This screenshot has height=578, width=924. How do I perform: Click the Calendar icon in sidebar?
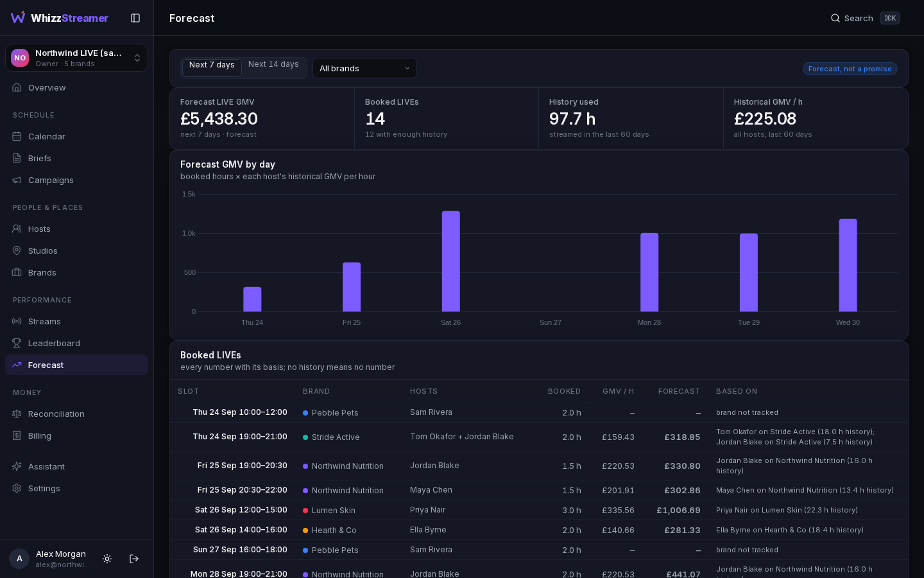click(17, 136)
